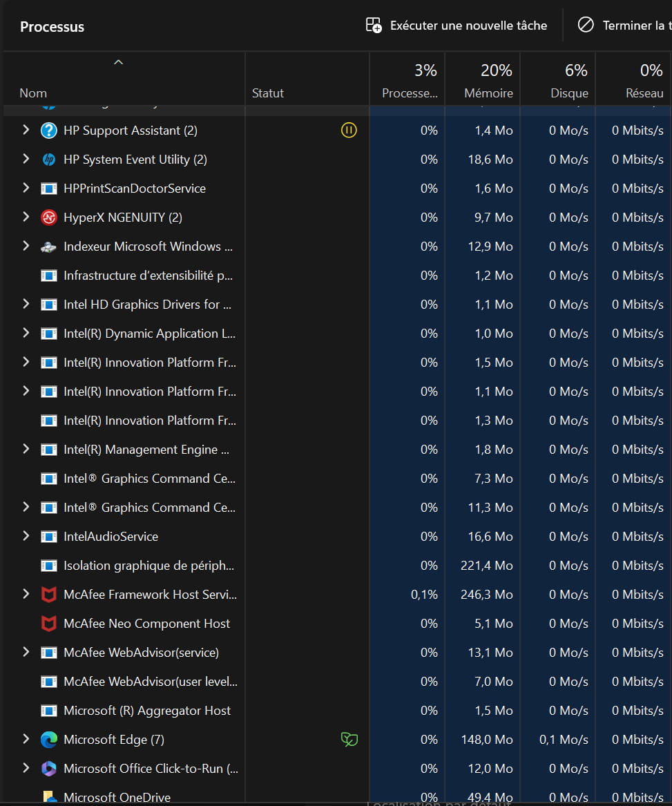Click the 0,1% processor value

[424, 595]
